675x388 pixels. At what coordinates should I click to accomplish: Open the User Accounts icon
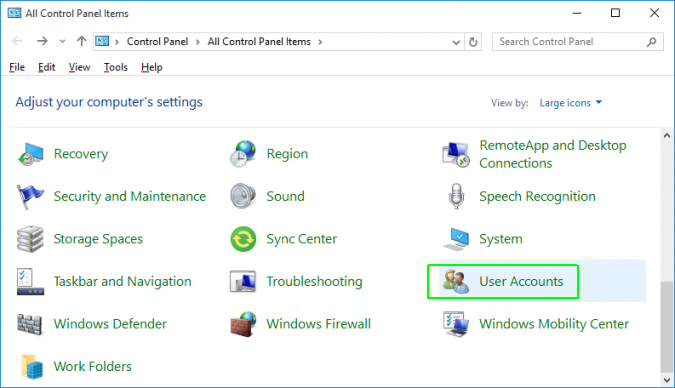(456, 281)
